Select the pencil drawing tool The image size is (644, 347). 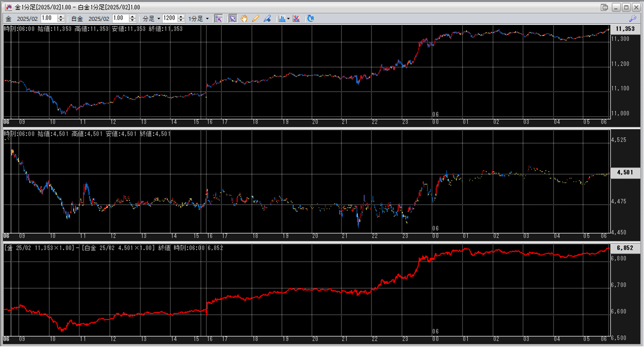tap(255, 19)
